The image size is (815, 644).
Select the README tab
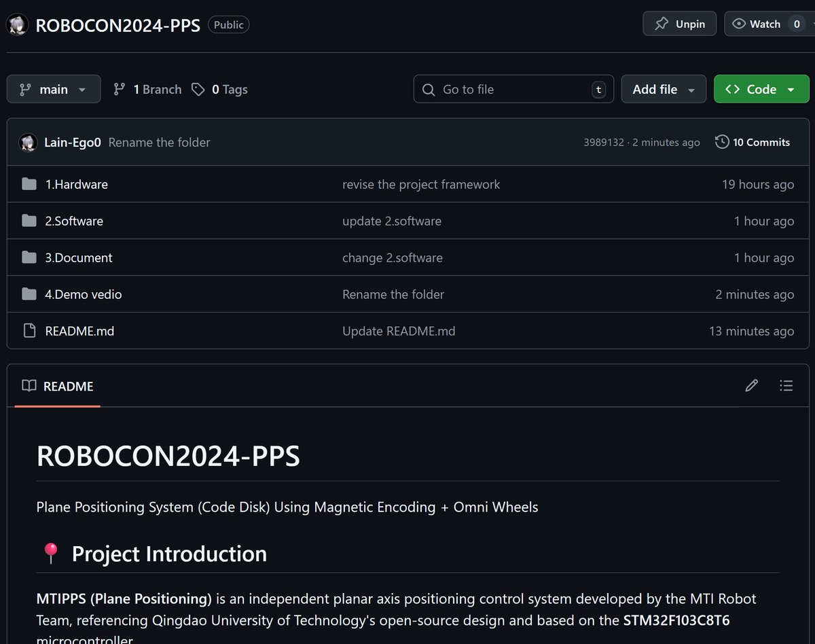58,386
